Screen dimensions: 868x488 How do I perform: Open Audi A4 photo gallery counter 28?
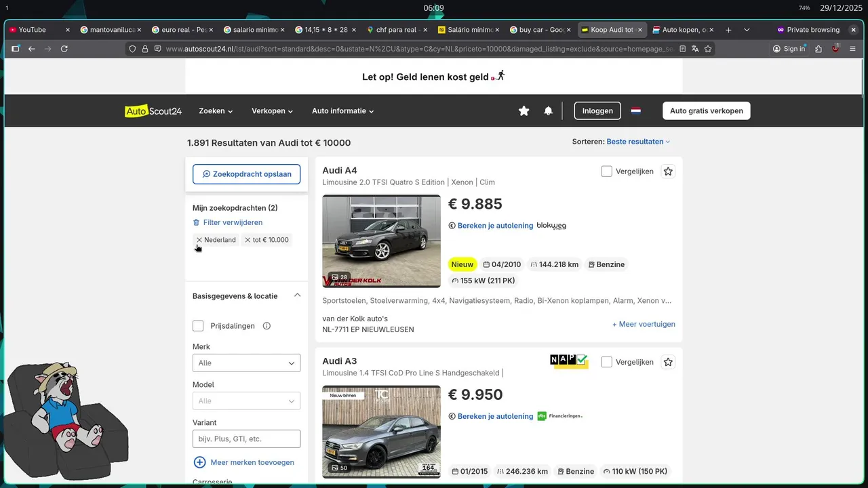tap(339, 277)
